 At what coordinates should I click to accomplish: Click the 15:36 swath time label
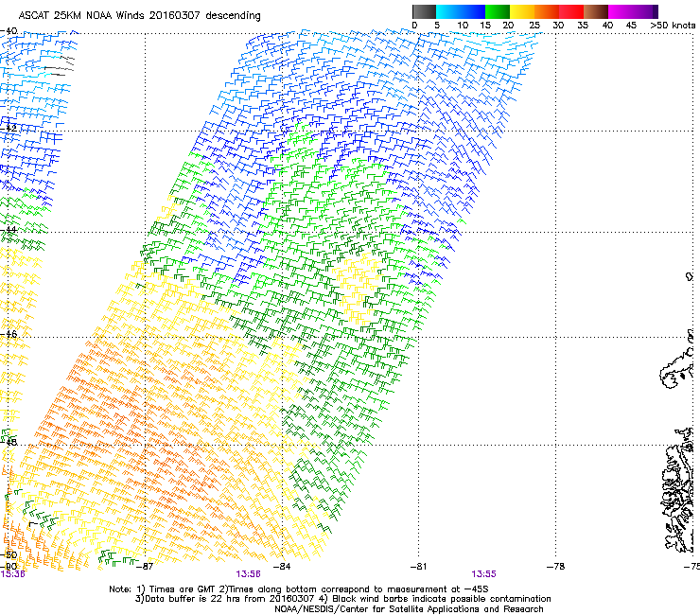pos(12,574)
